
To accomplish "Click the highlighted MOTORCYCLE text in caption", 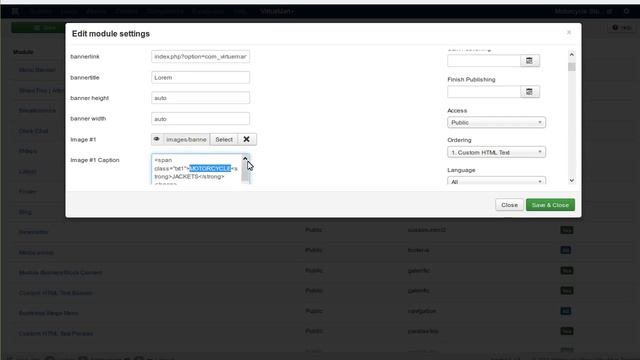I will point(210,169).
